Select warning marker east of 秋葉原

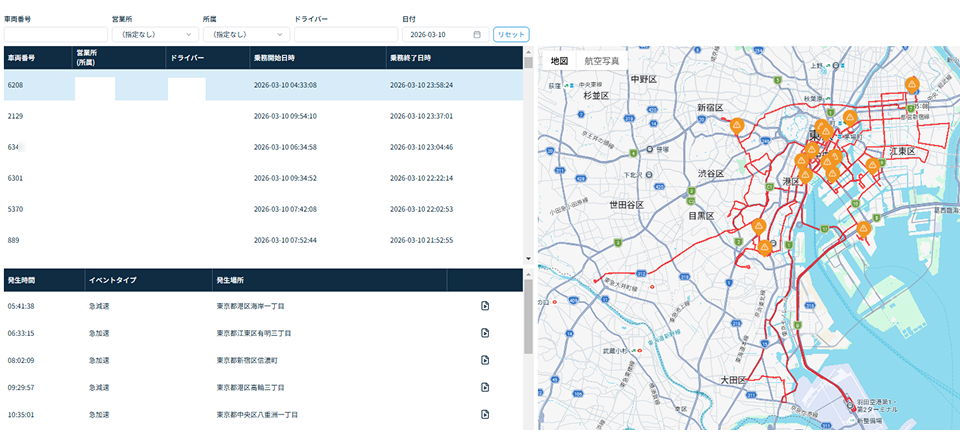[850, 118]
